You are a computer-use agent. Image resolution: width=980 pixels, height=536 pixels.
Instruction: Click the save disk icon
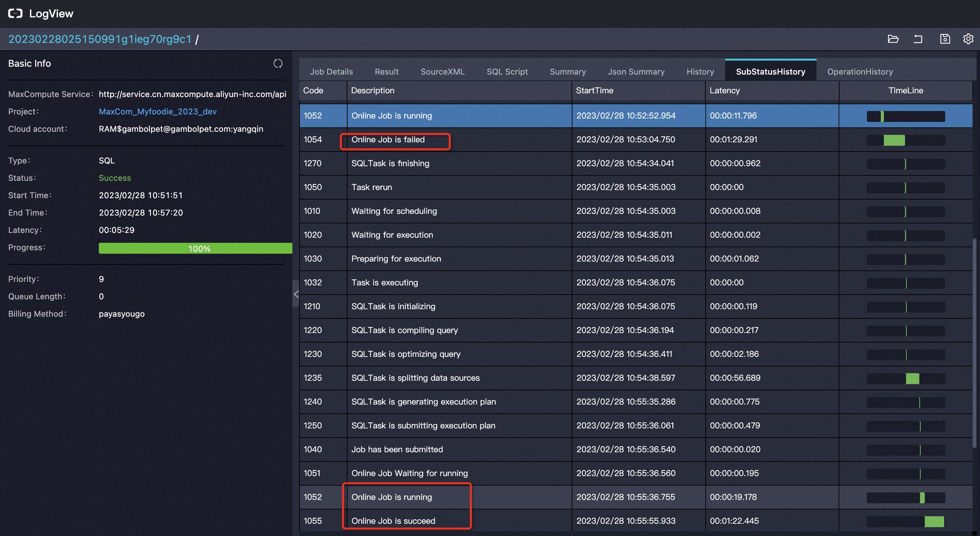tap(945, 39)
